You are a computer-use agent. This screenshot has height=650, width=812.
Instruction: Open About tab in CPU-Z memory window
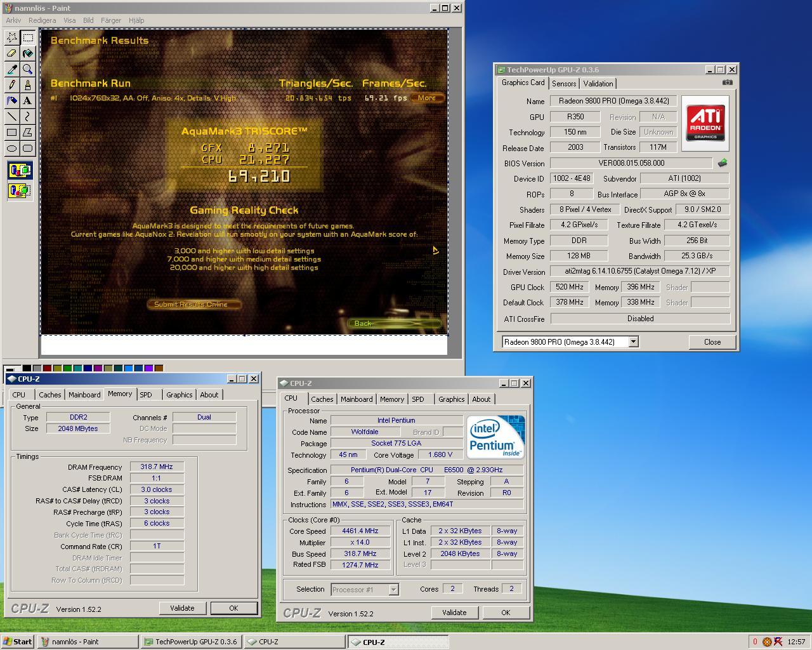point(209,395)
